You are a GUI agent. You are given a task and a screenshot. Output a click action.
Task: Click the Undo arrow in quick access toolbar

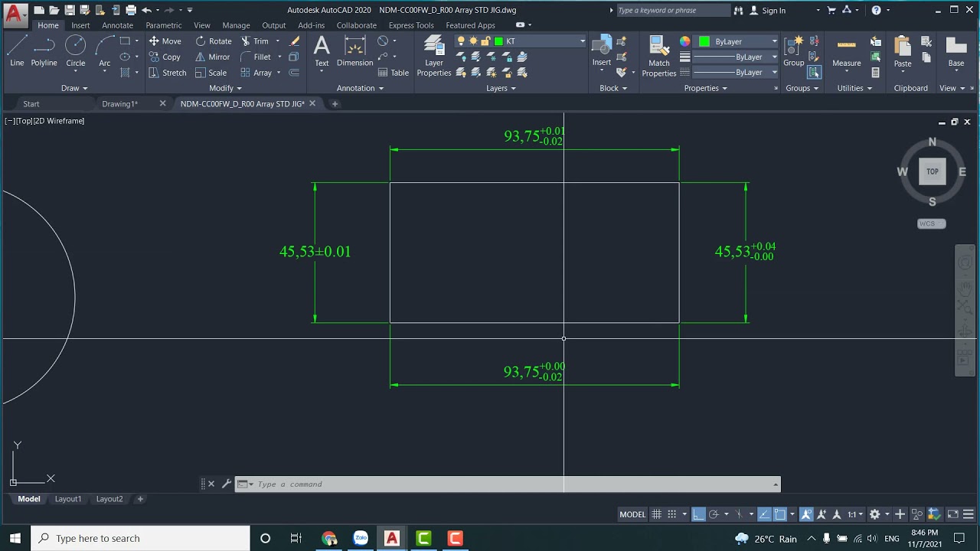(x=146, y=10)
